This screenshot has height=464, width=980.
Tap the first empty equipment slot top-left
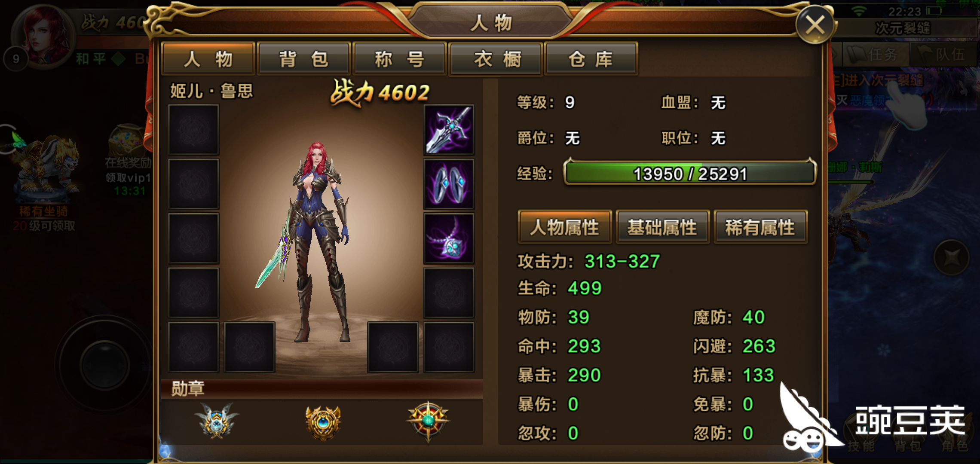[194, 130]
